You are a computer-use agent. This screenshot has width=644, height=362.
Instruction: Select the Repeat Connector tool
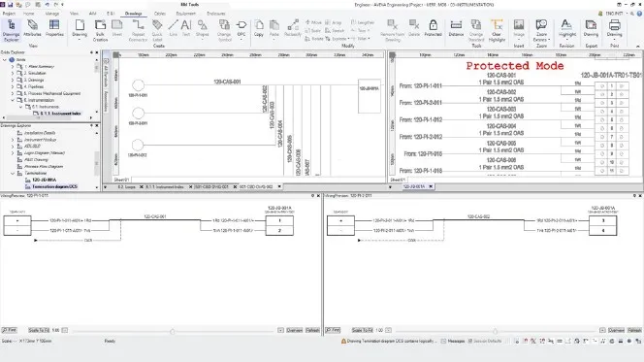[138, 30]
